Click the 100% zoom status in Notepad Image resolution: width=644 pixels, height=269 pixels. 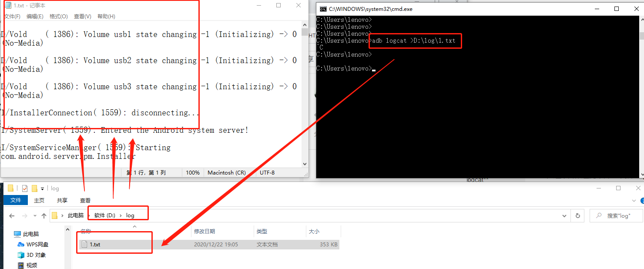(x=193, y=173)
